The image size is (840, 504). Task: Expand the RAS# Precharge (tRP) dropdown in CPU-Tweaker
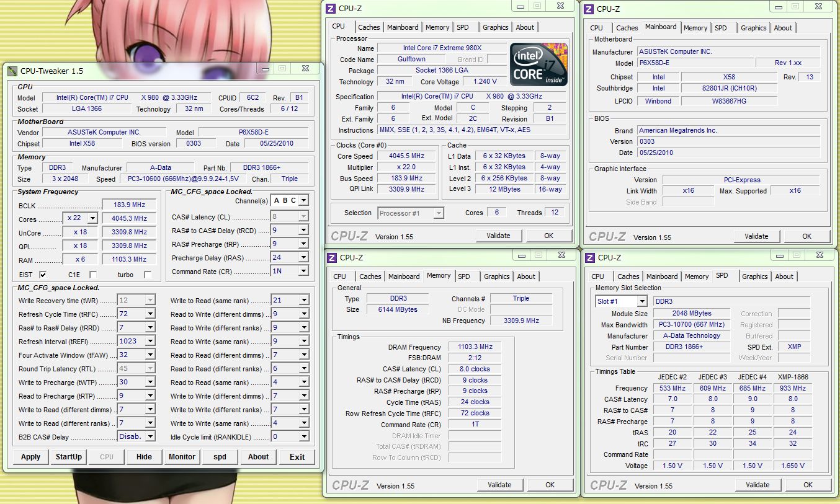point(303,244)
